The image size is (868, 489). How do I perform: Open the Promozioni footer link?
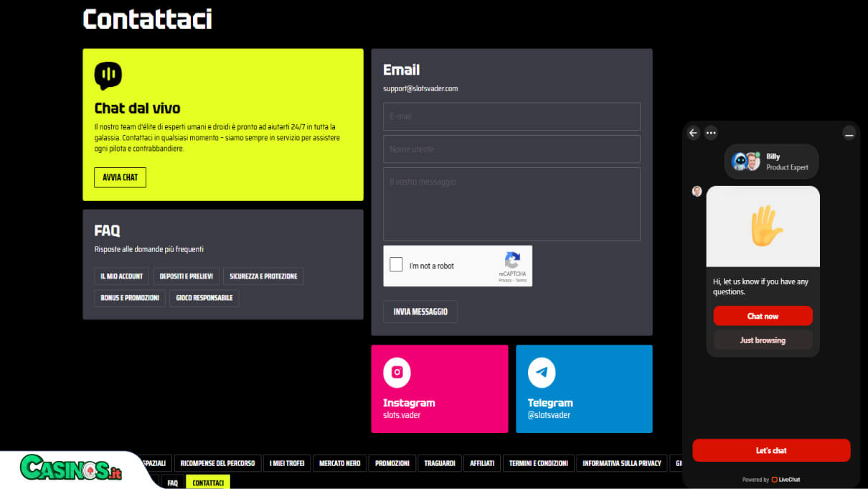pos(392,463)
